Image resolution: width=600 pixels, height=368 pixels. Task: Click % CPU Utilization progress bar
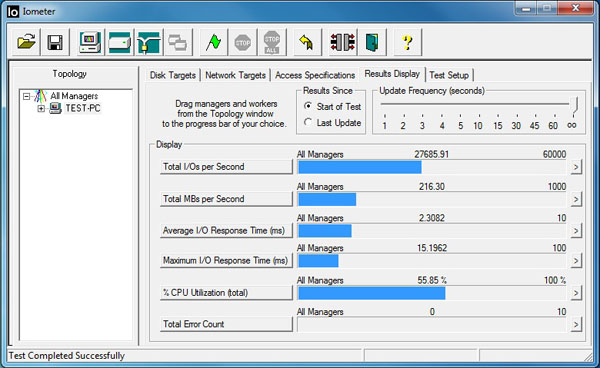coord(432,293)
